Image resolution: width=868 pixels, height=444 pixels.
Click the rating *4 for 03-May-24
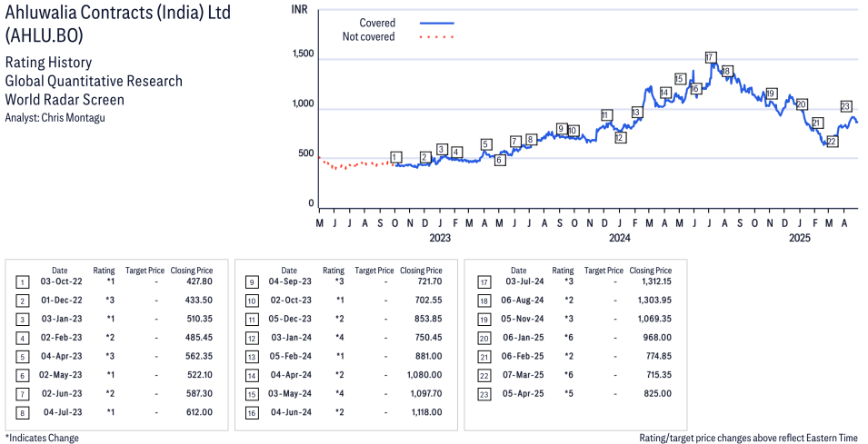(x=339, y=394)
